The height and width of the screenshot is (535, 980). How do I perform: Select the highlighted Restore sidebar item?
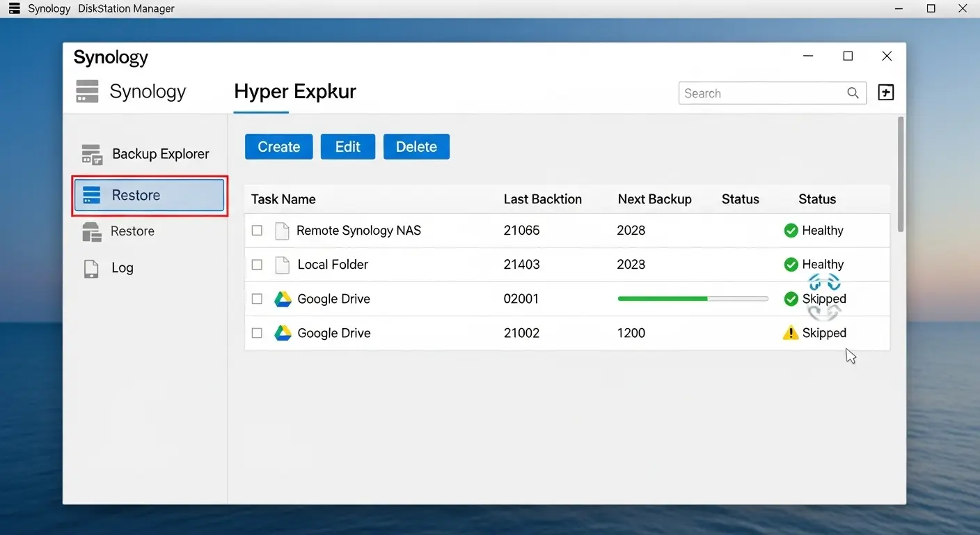(x=150, y=195)
